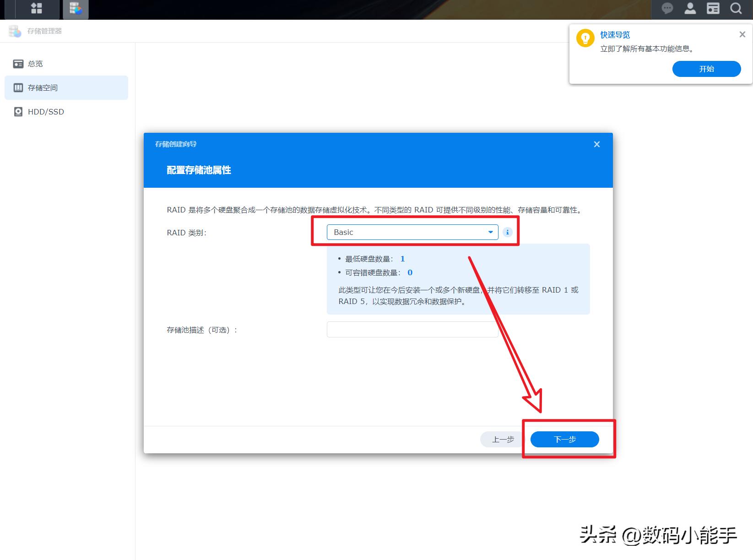Click the storage pool description input field
This screenshot has width=753, height=560.
pyautogui.click(x=412, y=329)
